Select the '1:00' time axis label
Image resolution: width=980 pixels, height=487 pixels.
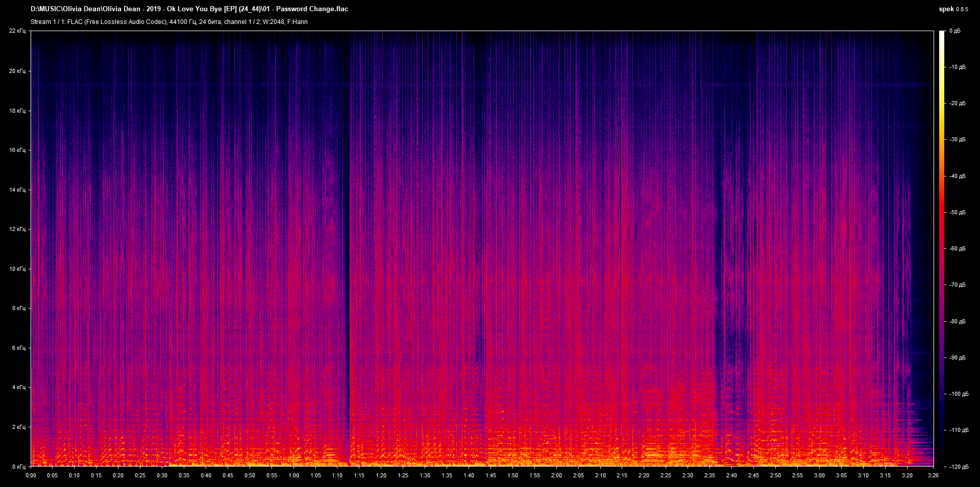[293, 475]
